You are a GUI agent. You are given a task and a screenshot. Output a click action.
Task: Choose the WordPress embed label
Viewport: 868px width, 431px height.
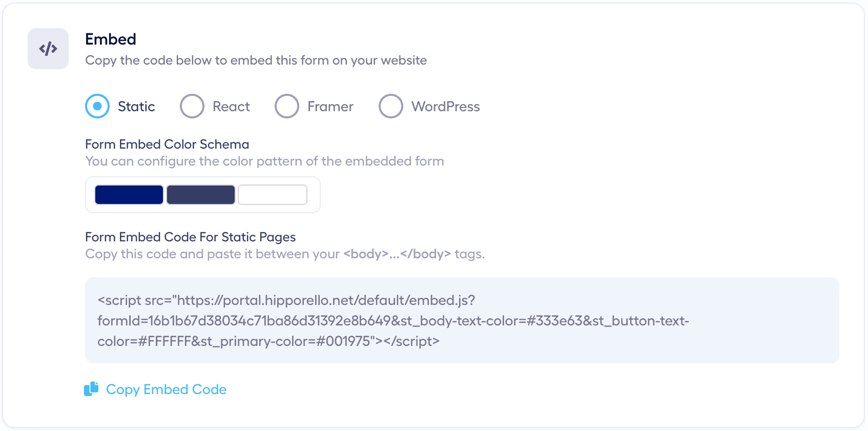tap(446, 107)
